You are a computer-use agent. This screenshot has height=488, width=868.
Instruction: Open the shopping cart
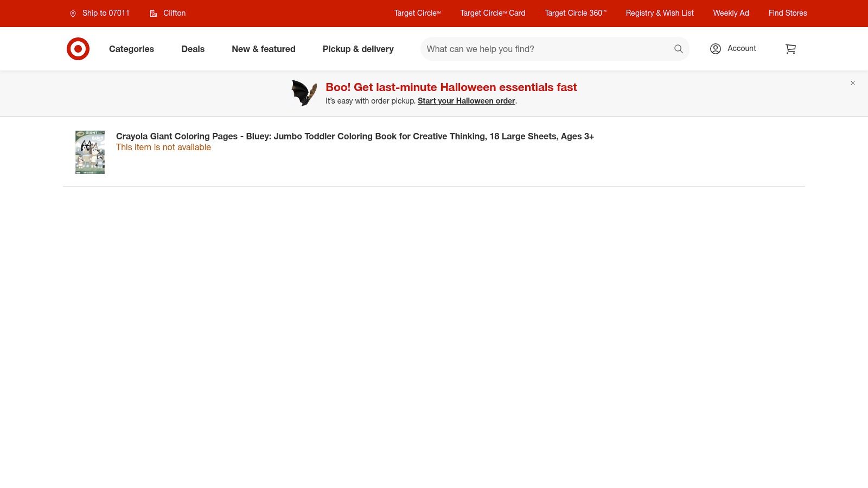coord(790,49)
